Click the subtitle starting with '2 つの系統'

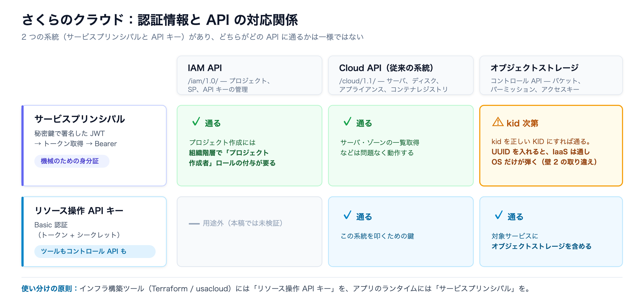[x=192, y=37]
